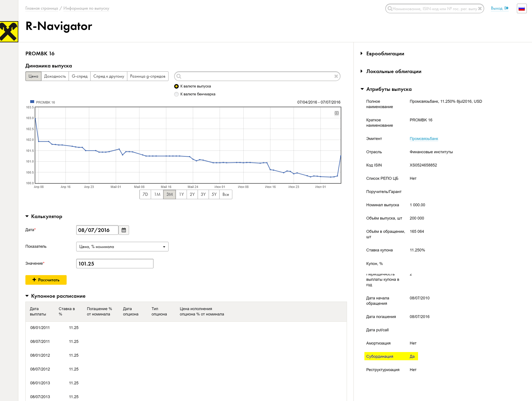
Task: Click the Raiffeisen crossed-keys logo
Action: pos(9,32)
